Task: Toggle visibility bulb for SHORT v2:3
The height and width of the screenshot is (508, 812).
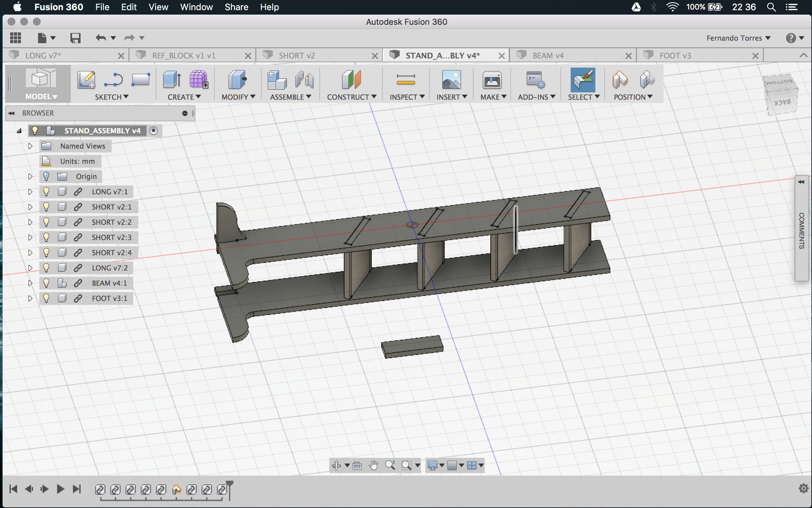Action: coord(46,237)
